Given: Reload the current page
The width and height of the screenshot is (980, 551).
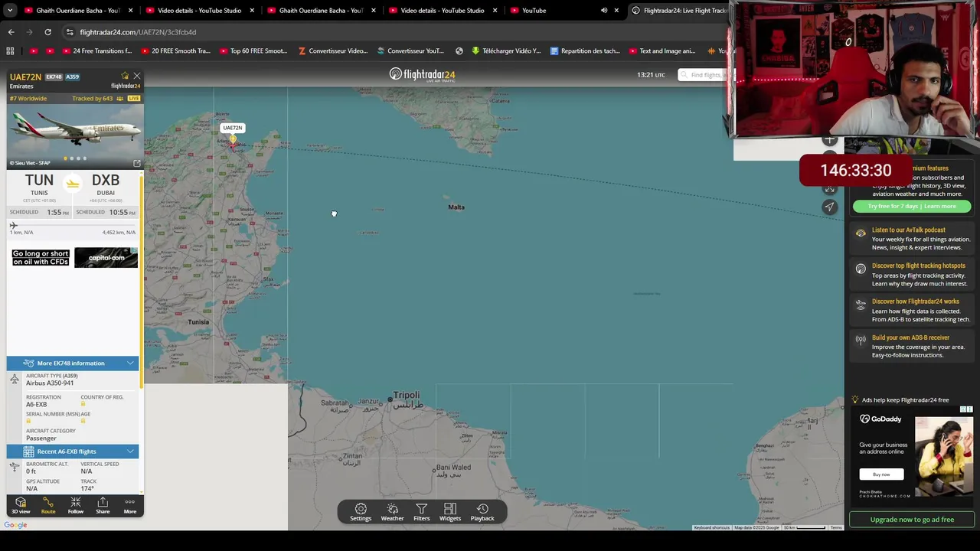Looking at the screenshot, I should (x=47, y=32).
